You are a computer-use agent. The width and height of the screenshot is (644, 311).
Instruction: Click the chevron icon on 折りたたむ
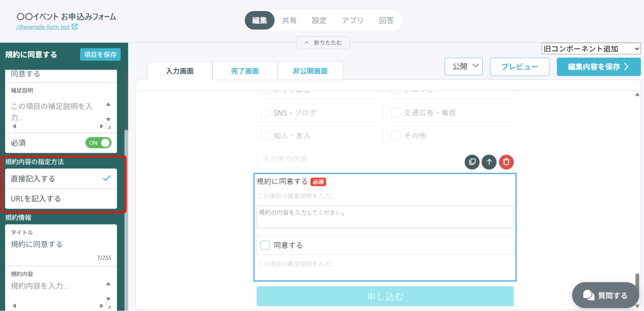[x=306, y=43]
